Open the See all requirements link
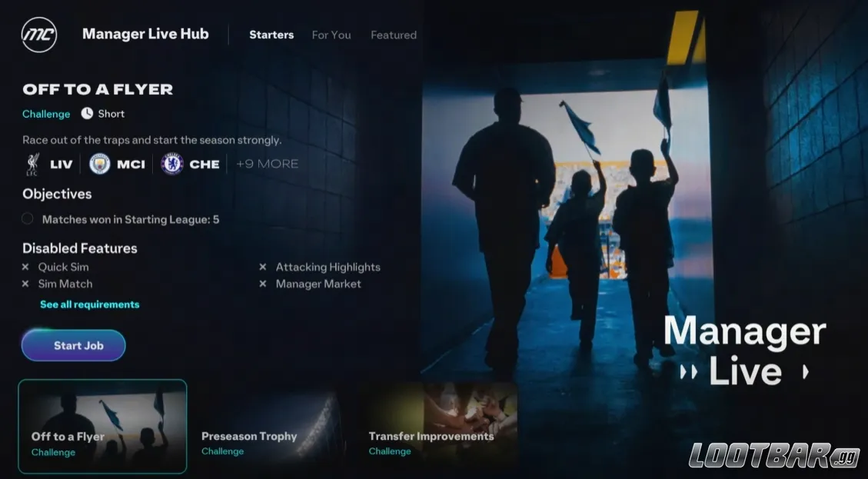 pos(90,304)
